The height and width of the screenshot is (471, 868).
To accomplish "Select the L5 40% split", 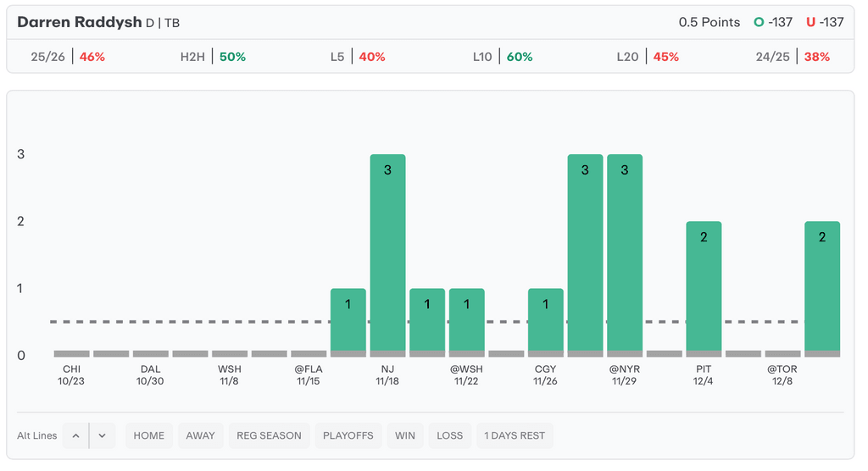I will coord(358,57).
